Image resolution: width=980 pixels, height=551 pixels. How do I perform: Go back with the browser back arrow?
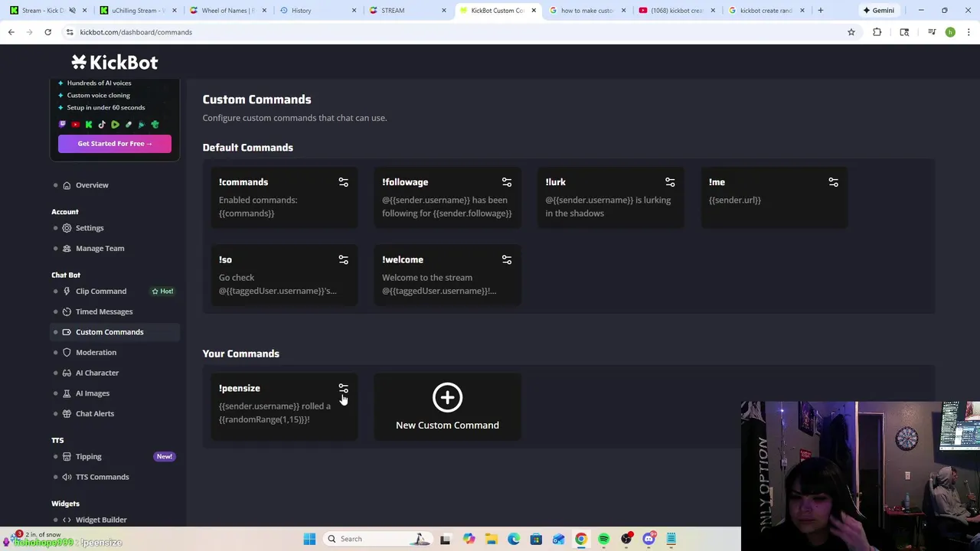tap(11, 32)
